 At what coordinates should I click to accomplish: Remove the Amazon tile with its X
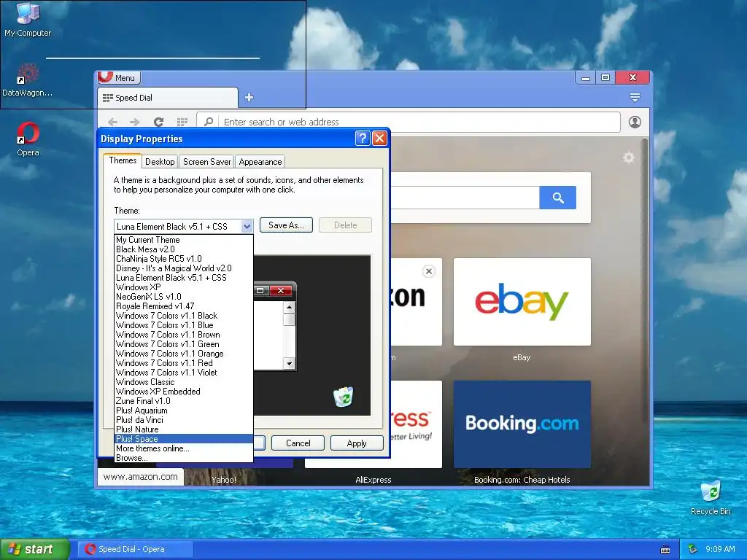click(429, 271)
